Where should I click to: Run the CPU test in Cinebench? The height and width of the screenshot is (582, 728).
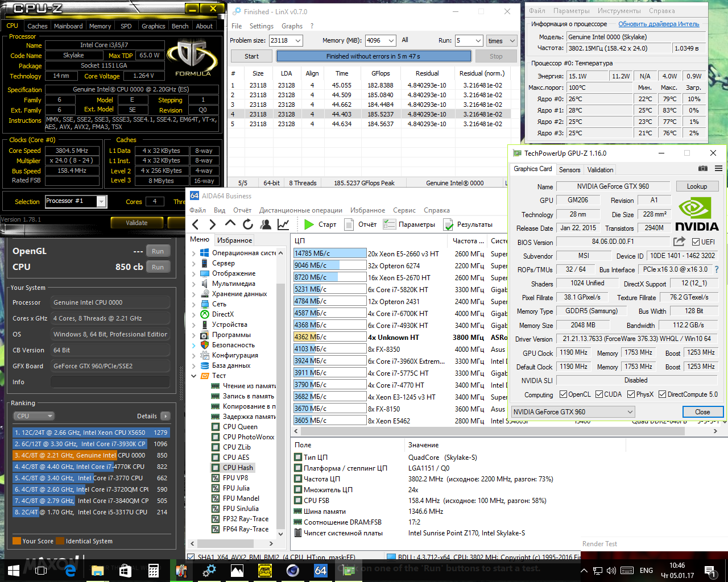point(158,267)
